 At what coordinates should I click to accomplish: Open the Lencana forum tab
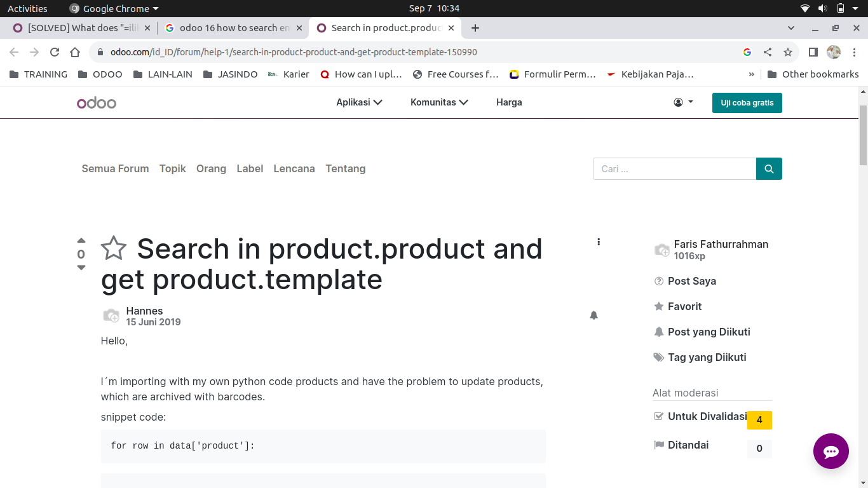pos(294,169)
